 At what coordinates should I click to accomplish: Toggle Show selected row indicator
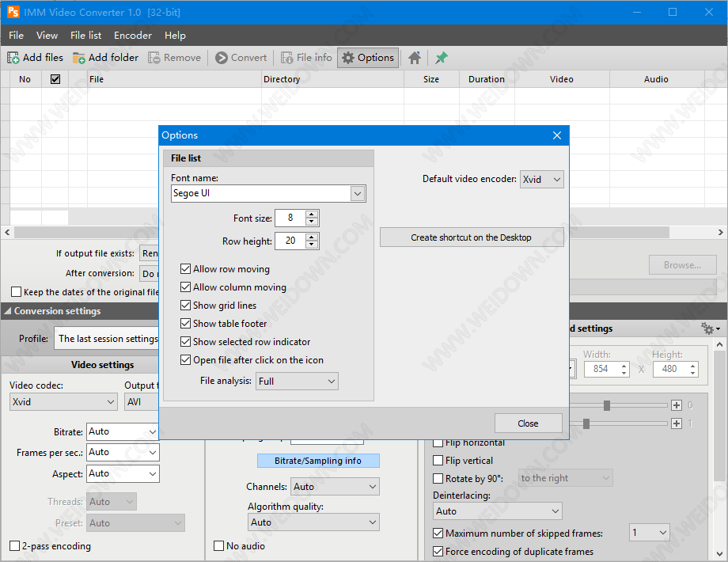click(186, 342)
